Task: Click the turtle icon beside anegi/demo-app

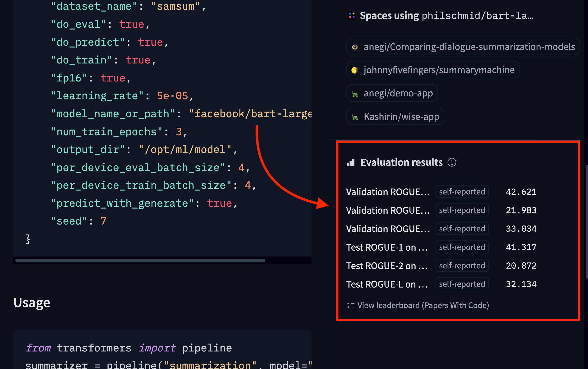Action: pos(355,94)
